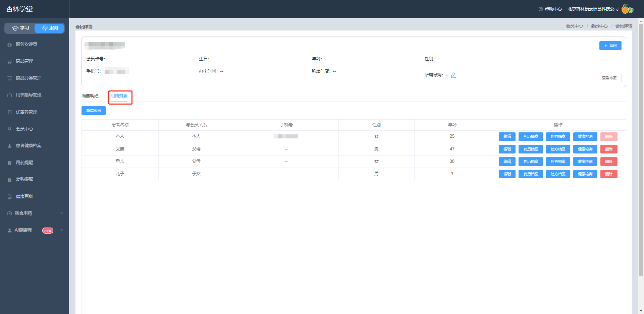Click the pencil edit icon beside 所属导购

click(x=453, y=75)
